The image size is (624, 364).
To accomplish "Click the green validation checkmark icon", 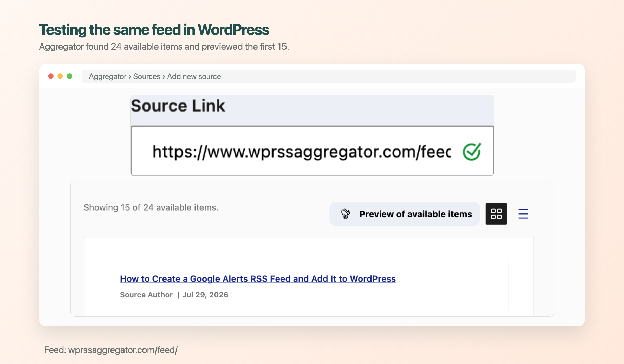I will point(472,152).
